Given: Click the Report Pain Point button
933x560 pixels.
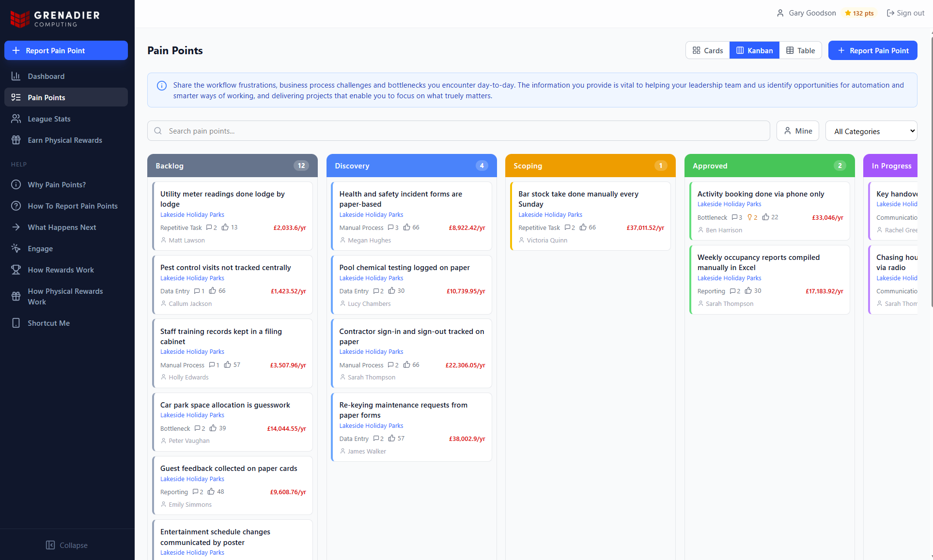Looking at the screenshot, I should pyautogui.click(x=872, y=50).
